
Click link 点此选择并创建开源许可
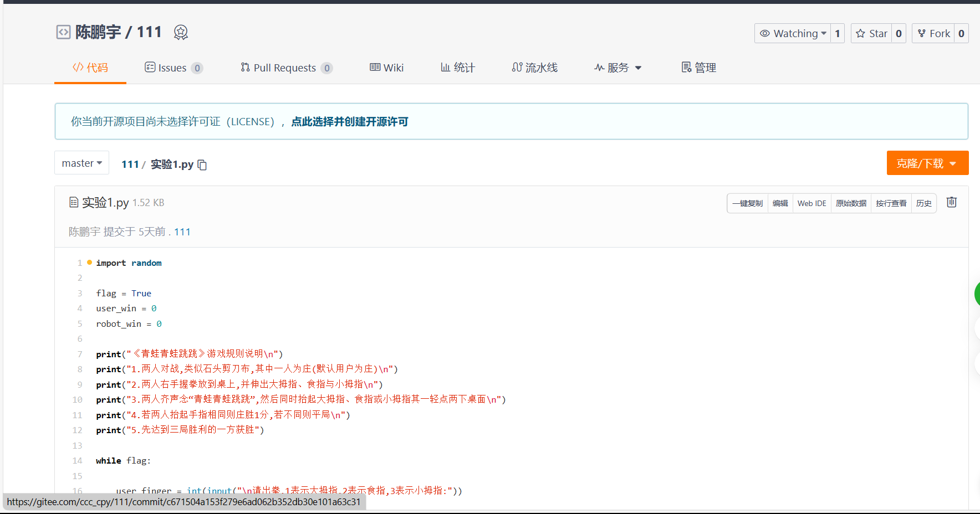[x=350, y=121]
